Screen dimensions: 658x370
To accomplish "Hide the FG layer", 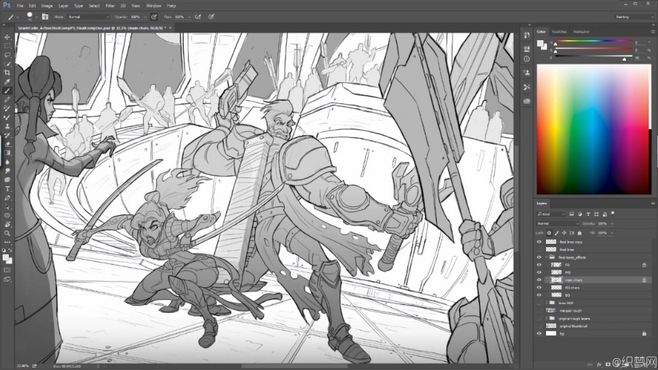I will 539,265.
